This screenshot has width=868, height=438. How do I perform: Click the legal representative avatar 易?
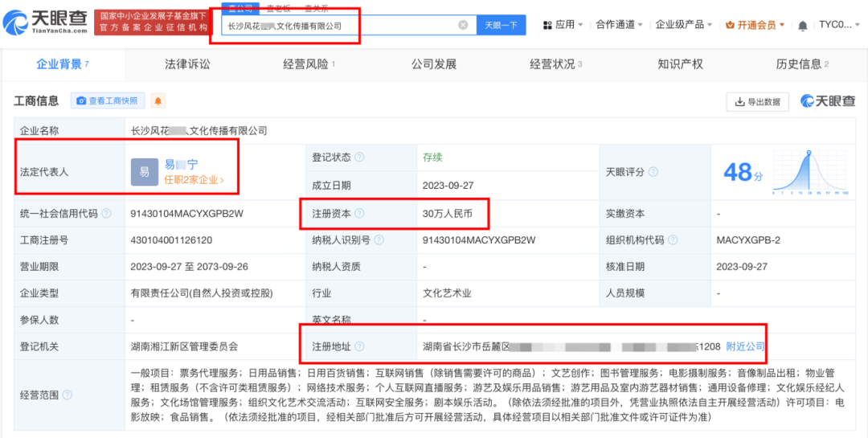145,172
